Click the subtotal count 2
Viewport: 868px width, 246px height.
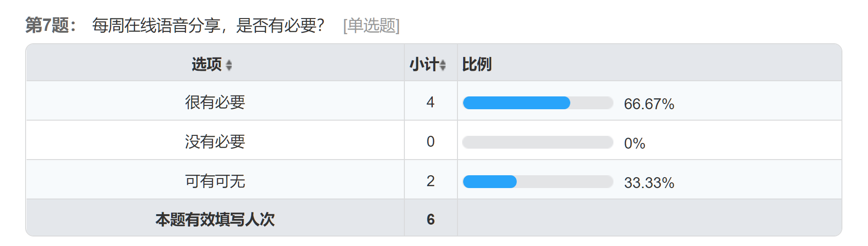tap(430, 181)
